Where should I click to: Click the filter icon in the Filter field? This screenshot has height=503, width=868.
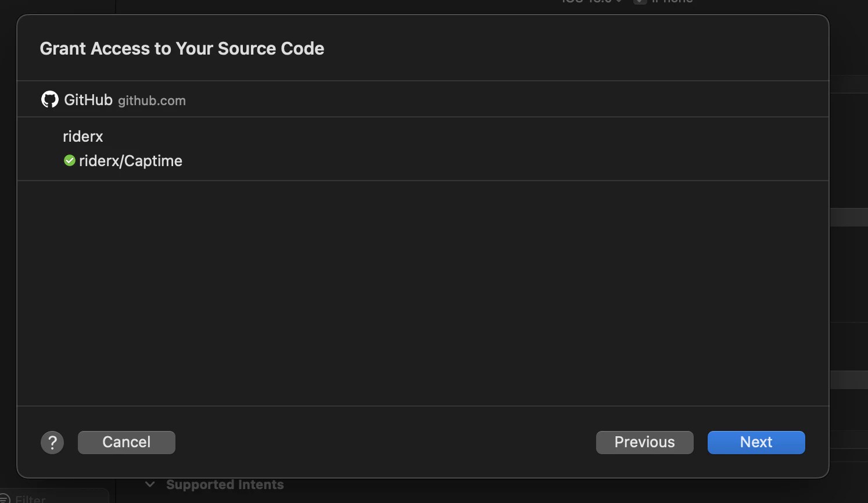click(6, 498)
